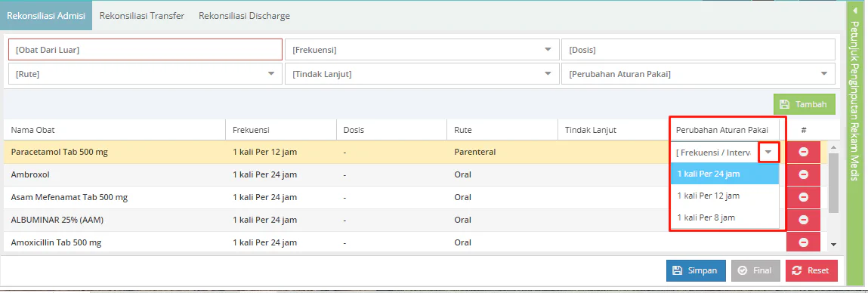This screenshot has height=293, width=868.
Task: Click the green Tambah button
Action: pyautogui.click(x=805, y=104)
